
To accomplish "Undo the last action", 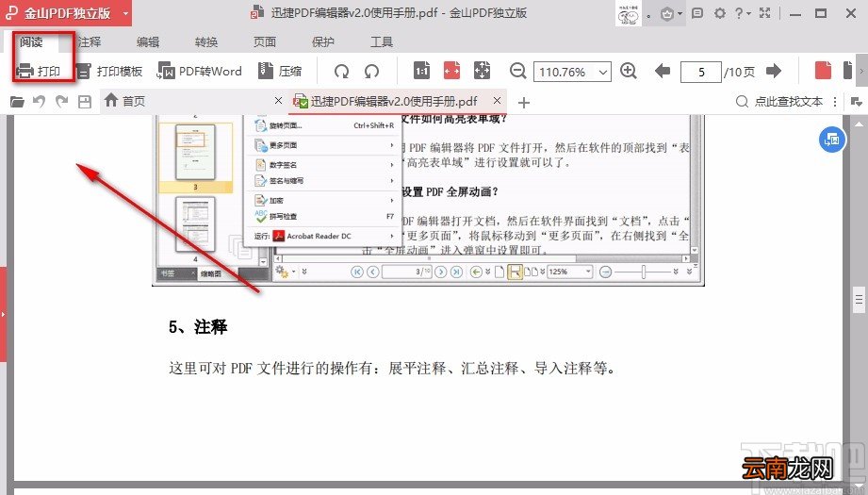I will [x=39, y=101].
